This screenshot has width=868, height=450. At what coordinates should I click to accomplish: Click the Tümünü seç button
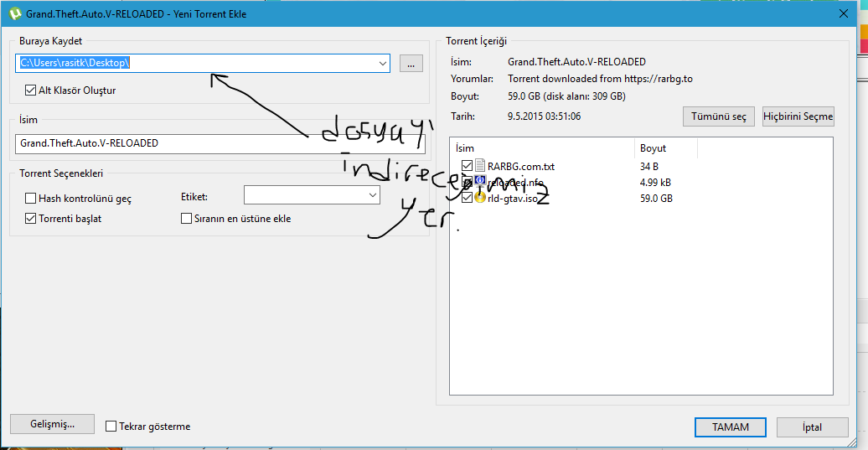click(x=719, y=116)
